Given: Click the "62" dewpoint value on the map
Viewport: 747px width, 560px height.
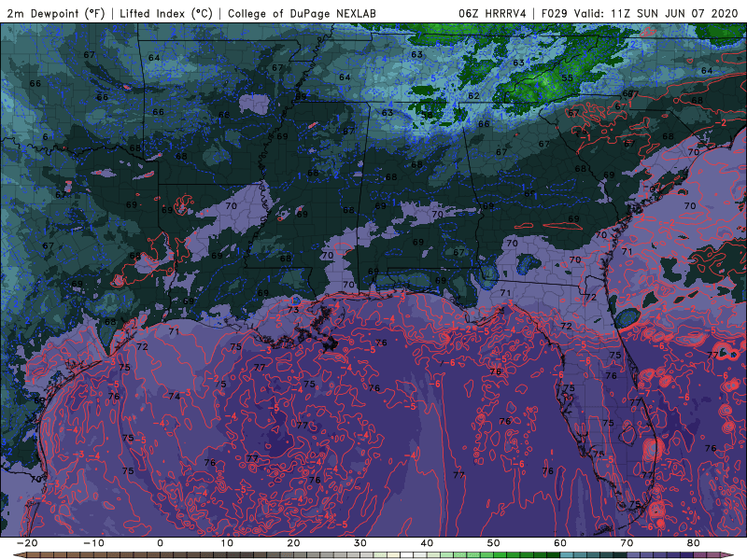Looking at the screenshot, I should pyautogui.click(x=473, y=96).
